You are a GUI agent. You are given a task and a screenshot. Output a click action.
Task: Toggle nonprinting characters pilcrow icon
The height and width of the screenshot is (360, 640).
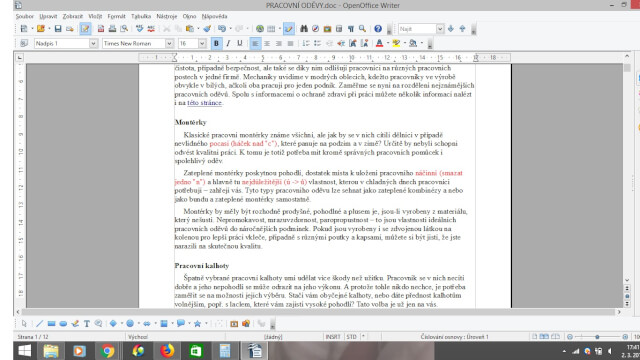(351, 29)
